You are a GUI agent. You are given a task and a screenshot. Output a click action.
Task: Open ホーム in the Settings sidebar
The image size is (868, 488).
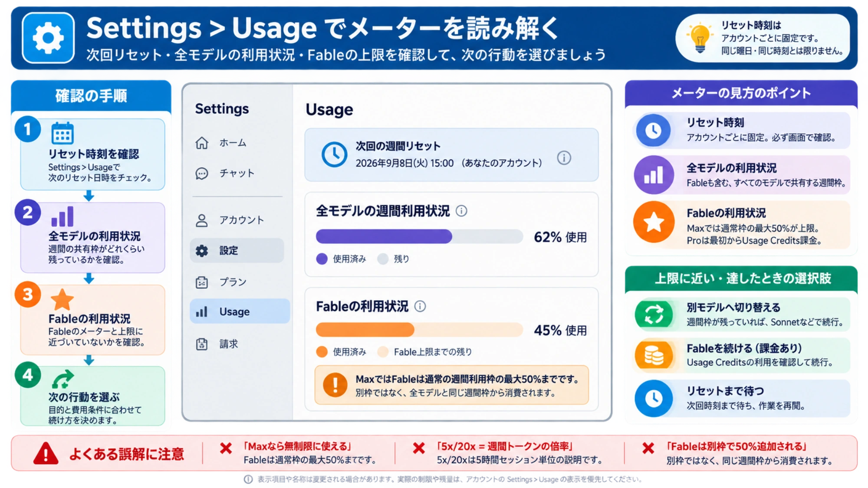[x=237, y=143]
